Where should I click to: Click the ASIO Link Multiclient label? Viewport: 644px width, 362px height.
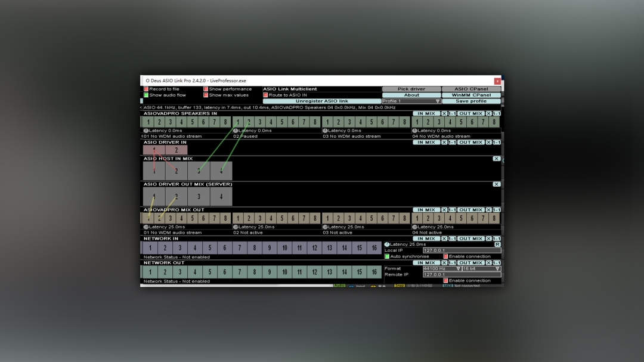[290, 89]
